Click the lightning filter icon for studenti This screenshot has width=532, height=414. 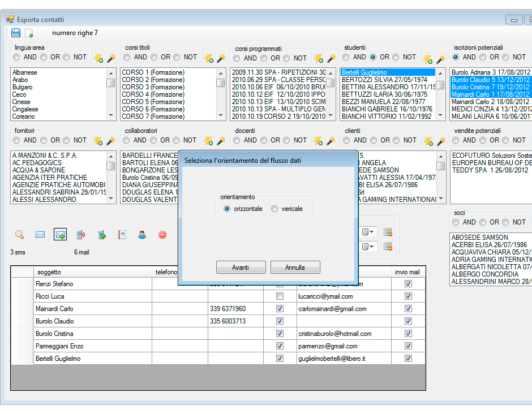[x=428, y=59]
